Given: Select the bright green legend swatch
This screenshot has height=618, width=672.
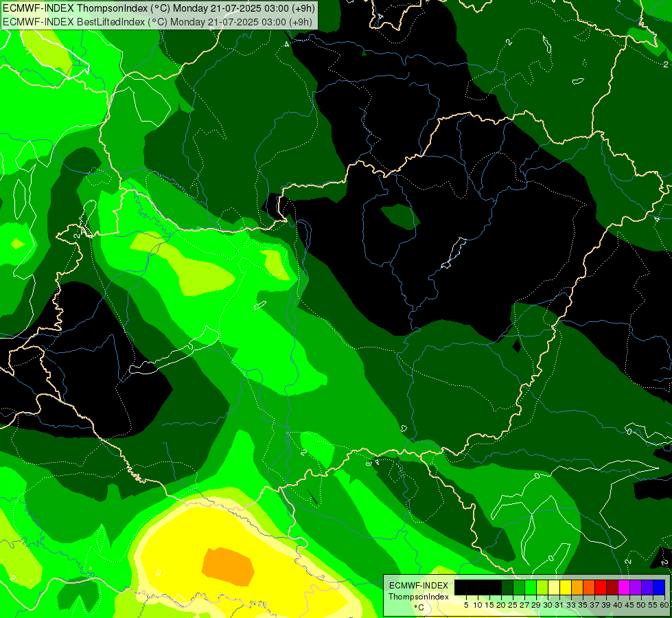Looking at the screenshot, I should [531, 587].
